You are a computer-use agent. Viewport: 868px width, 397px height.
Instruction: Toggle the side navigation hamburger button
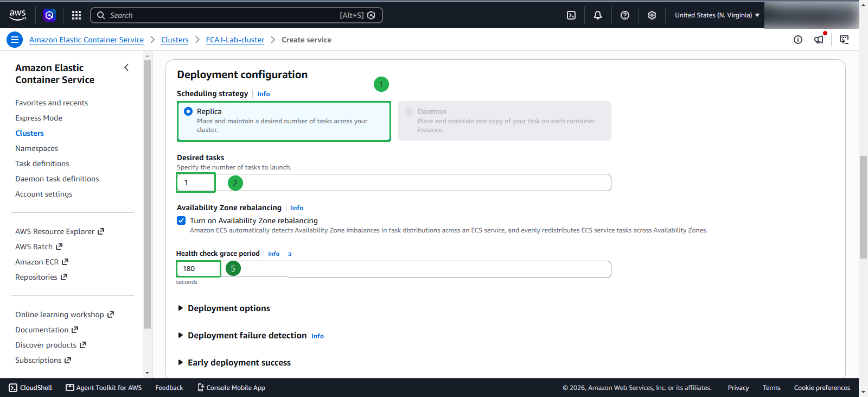tap(15, 40)
